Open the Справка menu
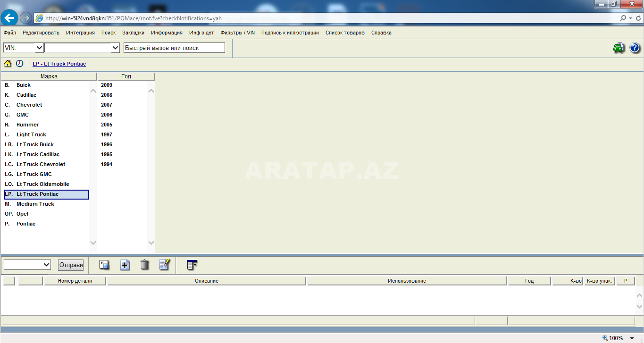The image size is (644, 343). pos(381,33)
